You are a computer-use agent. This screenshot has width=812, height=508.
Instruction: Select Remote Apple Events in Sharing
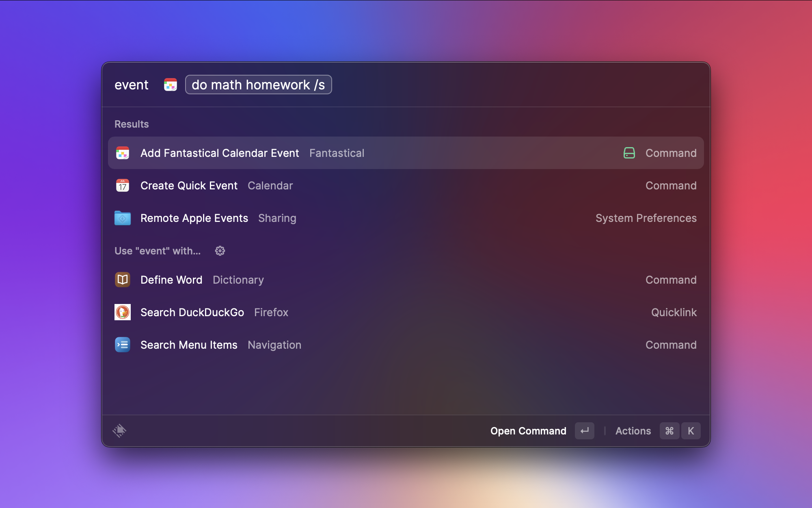pos(406,218)
